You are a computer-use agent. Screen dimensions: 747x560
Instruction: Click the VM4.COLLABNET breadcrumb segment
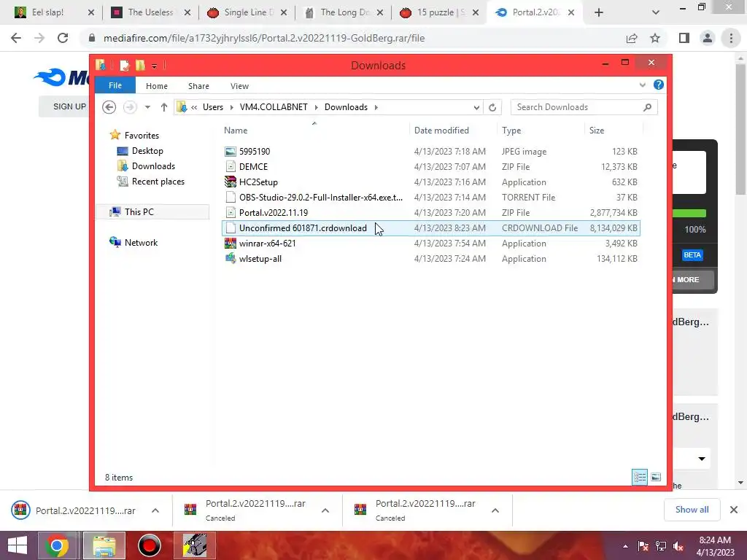point(274,107)
